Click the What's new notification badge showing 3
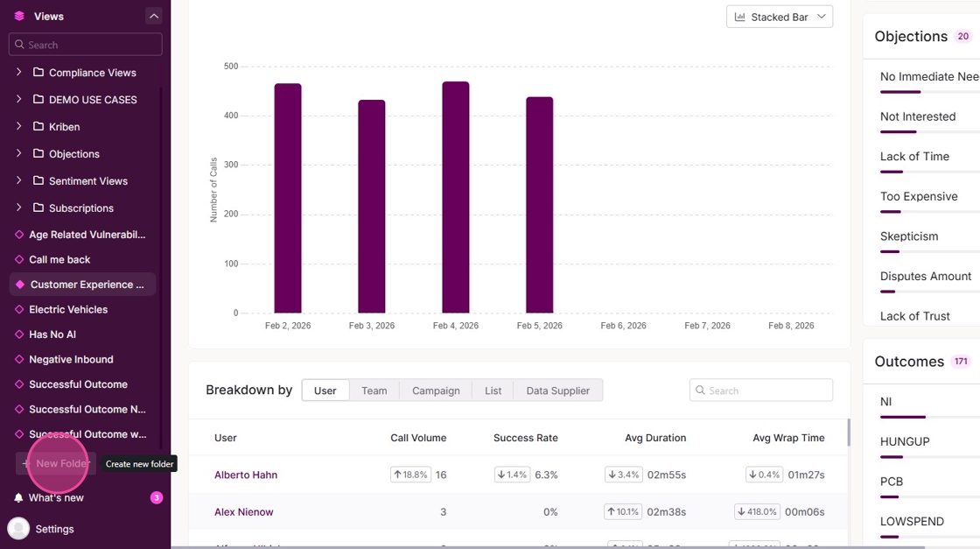Viewport: 980px width, 549px height. tap(157, 497)
